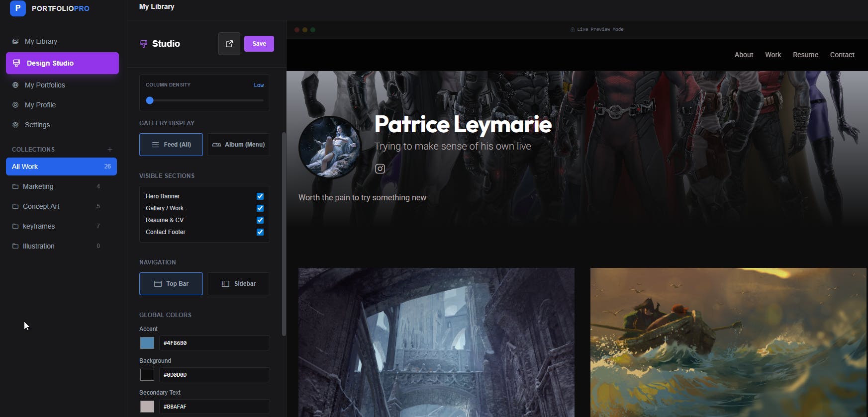Viewport: 868px width, 417px height.
Task: Click the studio panel vertical scrollbar
Action: 284,234
